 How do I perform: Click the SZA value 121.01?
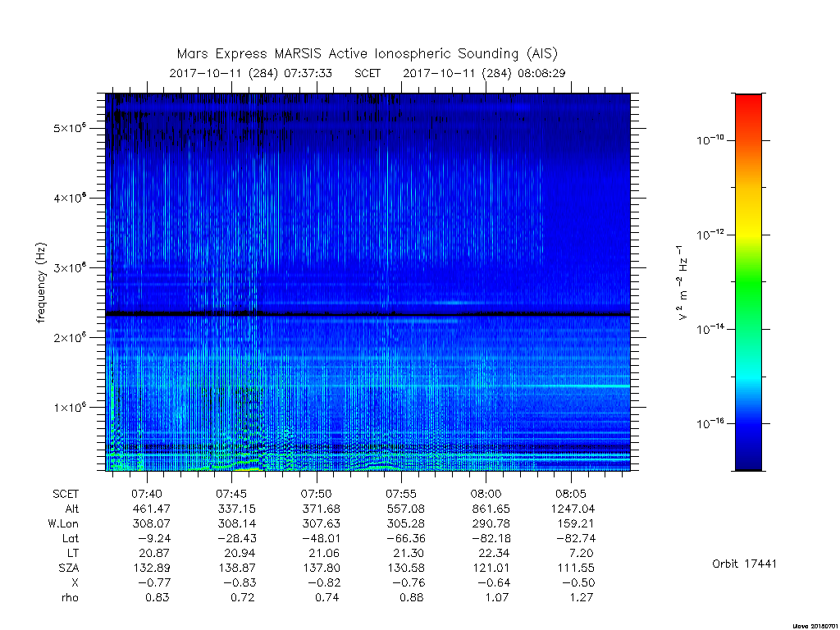click(491, 568)
